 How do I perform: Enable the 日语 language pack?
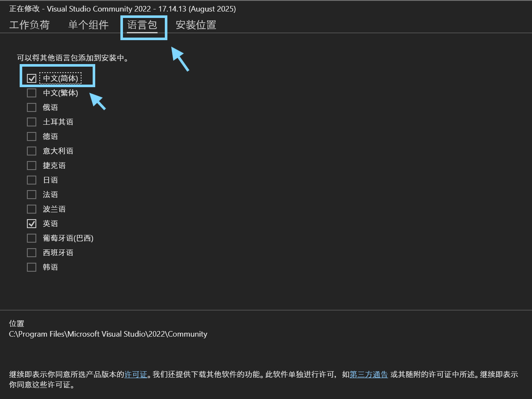31,180
